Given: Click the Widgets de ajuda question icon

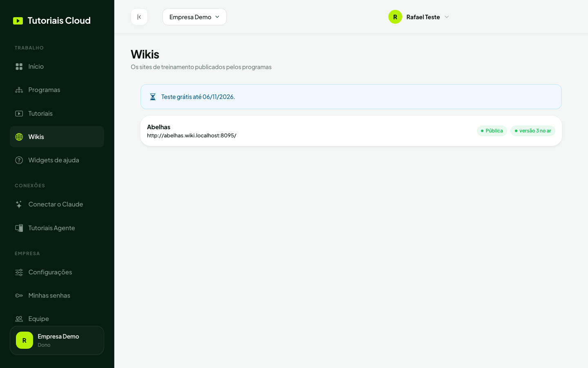Looking at the screenshot, I should [x=19, y=160].
